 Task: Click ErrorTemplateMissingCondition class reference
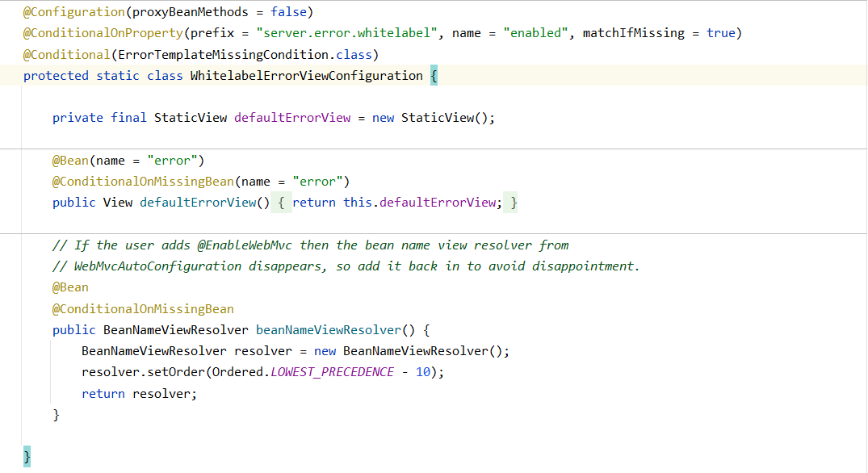click(223, 55)
